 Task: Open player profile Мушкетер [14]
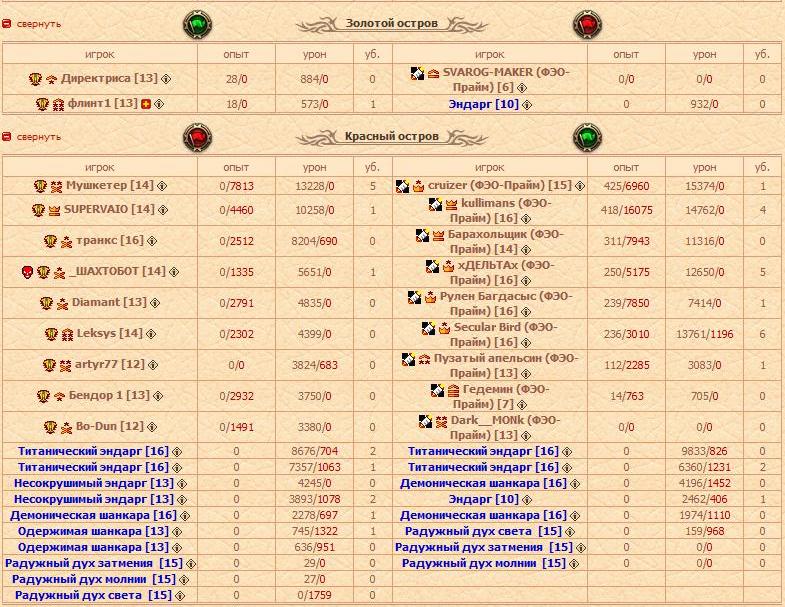coord(110,185)
